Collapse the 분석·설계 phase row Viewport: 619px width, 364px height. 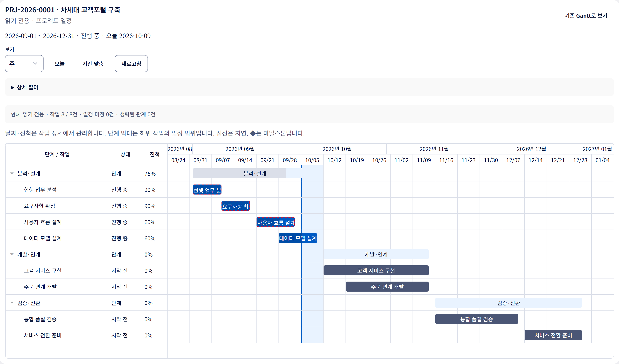click(12, 173)
